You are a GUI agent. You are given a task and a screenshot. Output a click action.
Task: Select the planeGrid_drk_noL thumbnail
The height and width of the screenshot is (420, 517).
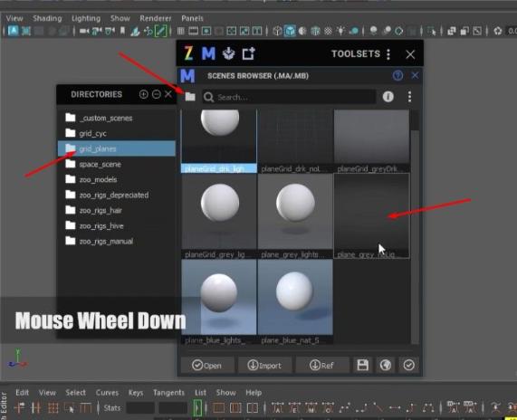[295, 141]
